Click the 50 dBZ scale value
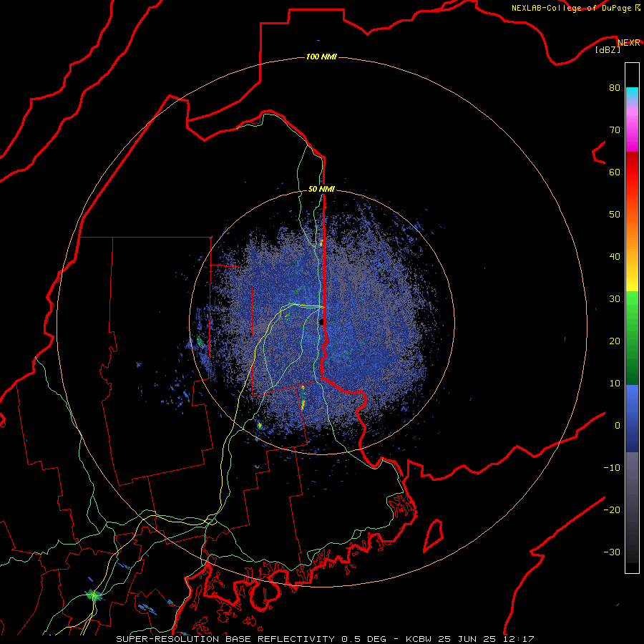This screenshot has height=644, width=644. pyautogui.click(x=615, y=215)
